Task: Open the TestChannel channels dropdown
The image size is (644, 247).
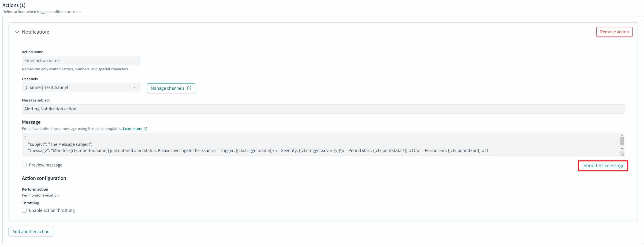Action: [x=78, y=88]
